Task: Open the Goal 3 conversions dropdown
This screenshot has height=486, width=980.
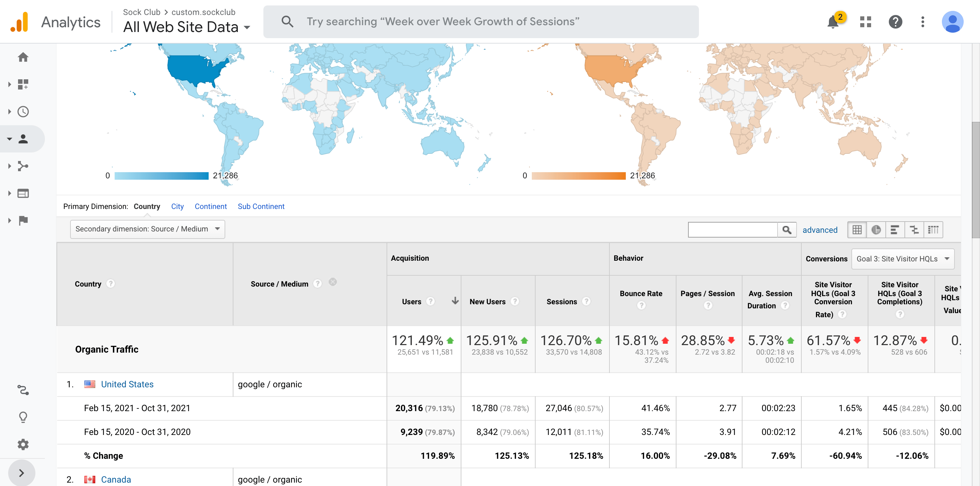Action: coord(902,259)
